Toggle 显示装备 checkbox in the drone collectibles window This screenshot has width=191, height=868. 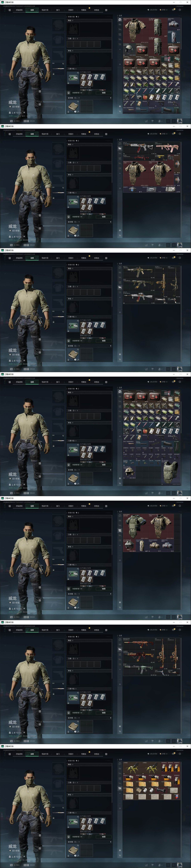10,850
